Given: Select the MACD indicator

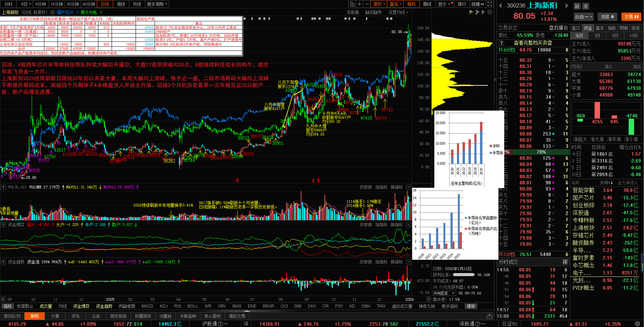Looking at the screenshot, I should click(147, 306).
